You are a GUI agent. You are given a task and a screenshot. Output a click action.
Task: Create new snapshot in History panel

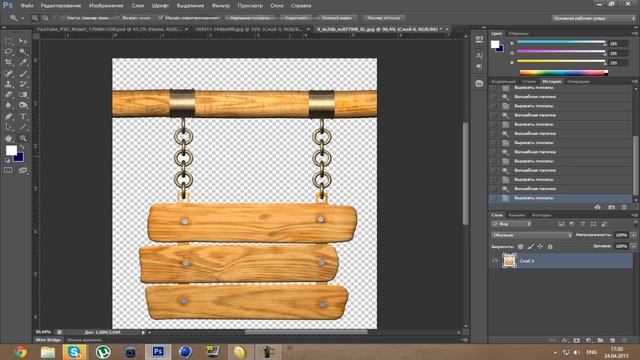[x=611, y=207]
